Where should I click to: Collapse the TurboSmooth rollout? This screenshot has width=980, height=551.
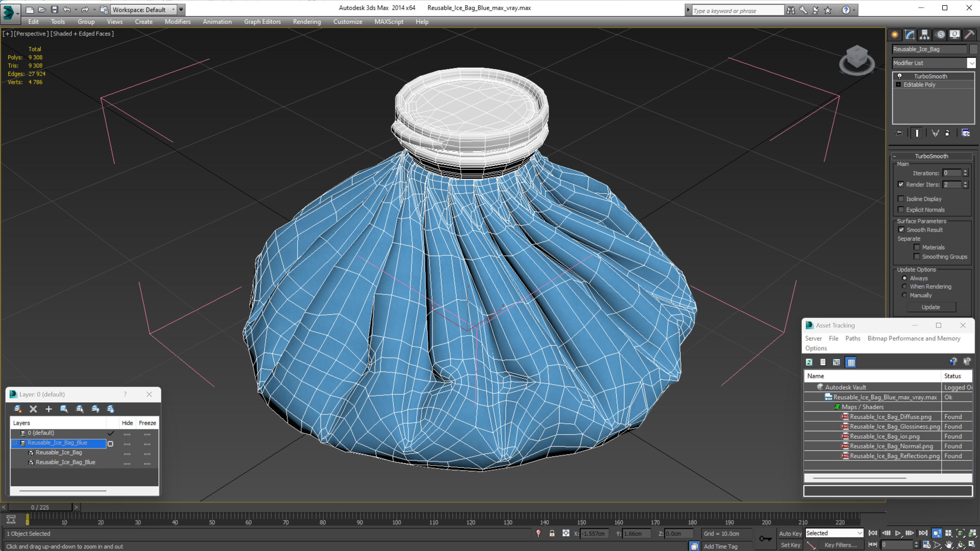coord(894,156)
